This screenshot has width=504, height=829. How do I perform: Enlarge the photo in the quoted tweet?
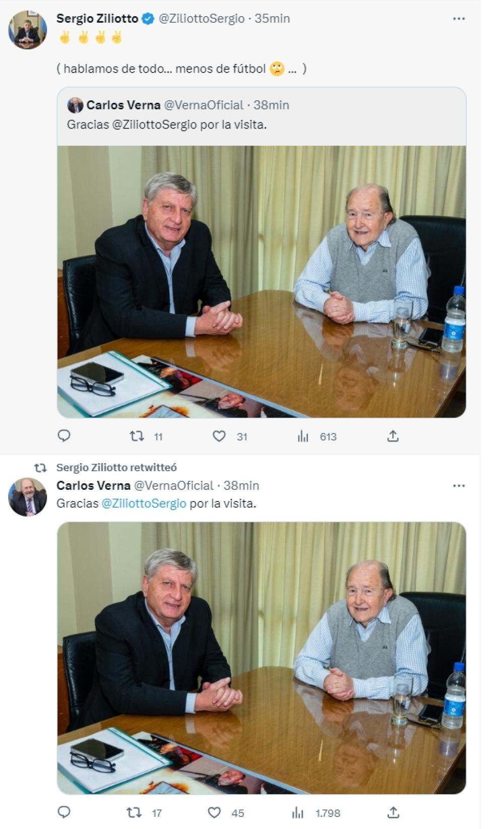tap(262, 282)
